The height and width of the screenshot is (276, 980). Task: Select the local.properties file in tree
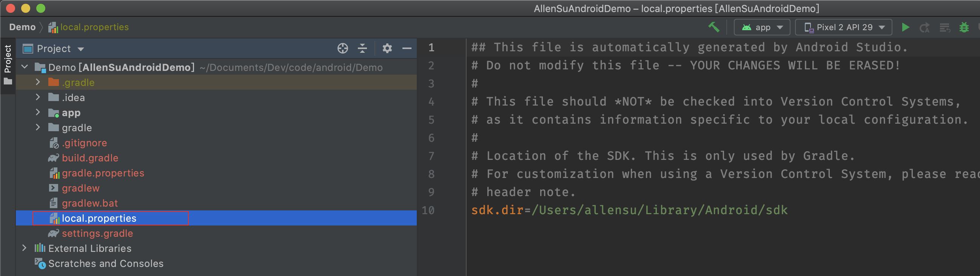coord(216,218)
